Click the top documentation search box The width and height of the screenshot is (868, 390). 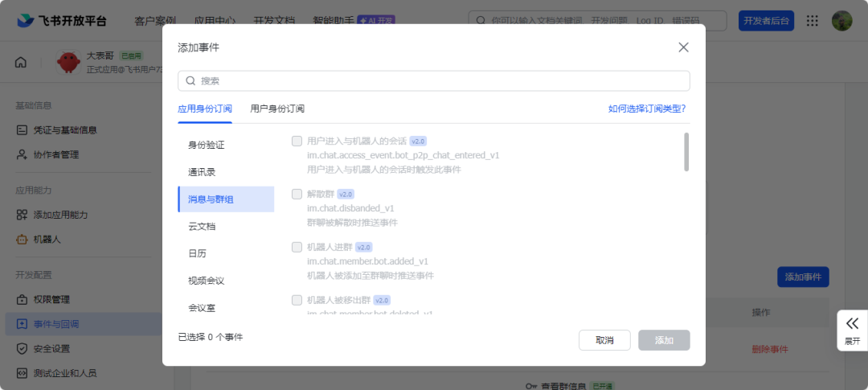point(597,20)
